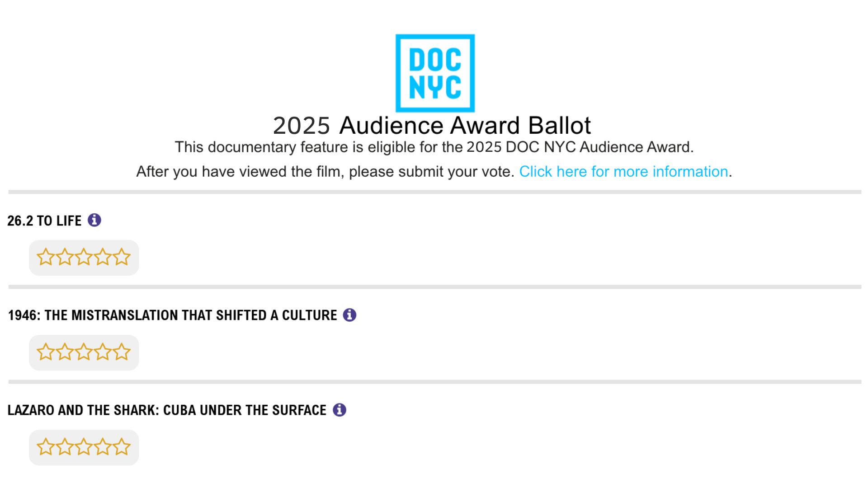Open 'Click here for more information' link
Viewport: 868px width, 488px height.
623,172
